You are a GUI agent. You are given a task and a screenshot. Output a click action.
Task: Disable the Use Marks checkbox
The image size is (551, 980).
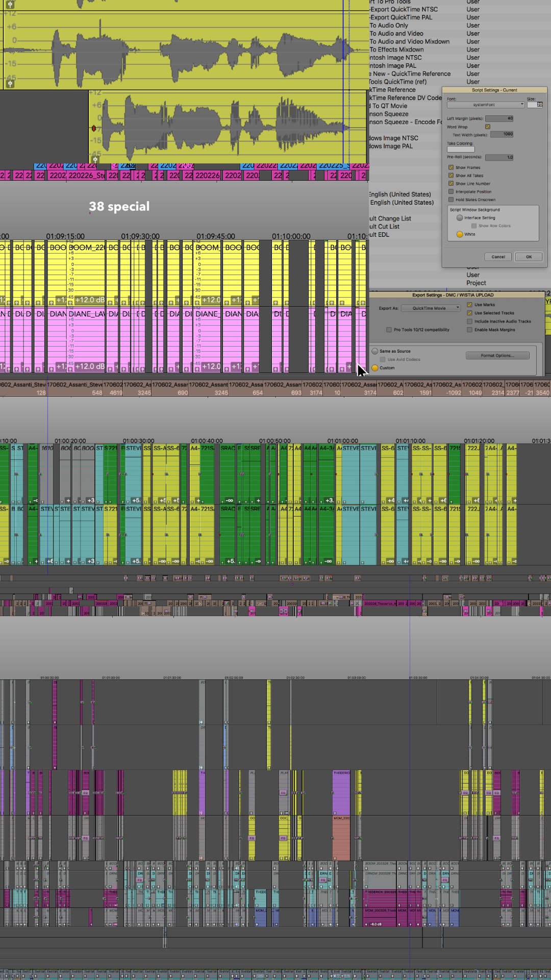(470, 305)
